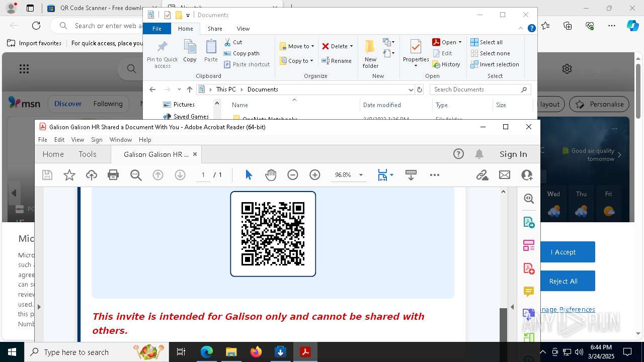
Task: Click Invert selection in Explorer
Action: pos(495,64)
